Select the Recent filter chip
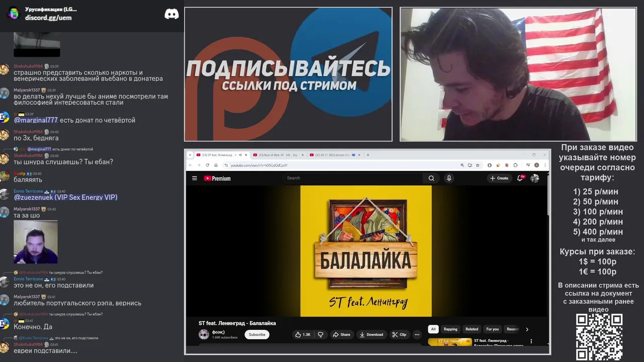The image size is (644, 362). 512,329
